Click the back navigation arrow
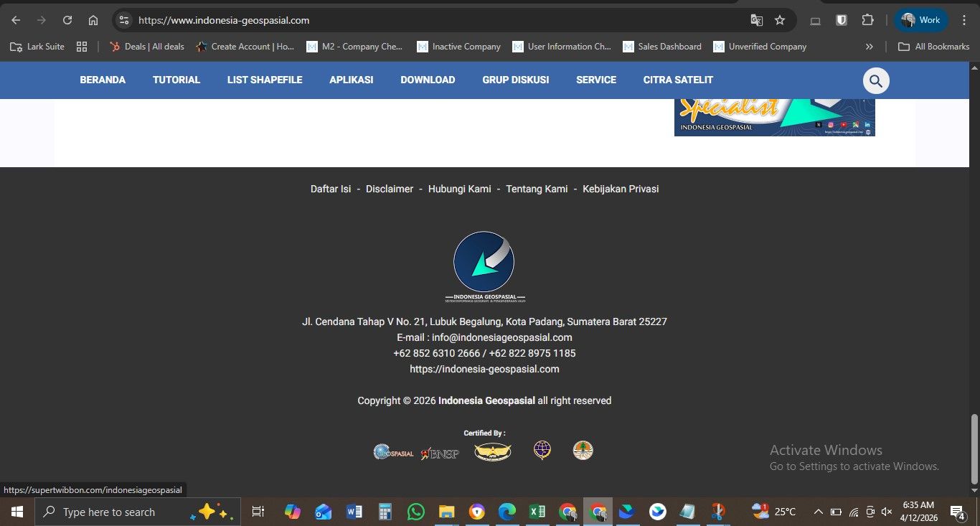This screenshot has height=526, width=980. [16, 20]
